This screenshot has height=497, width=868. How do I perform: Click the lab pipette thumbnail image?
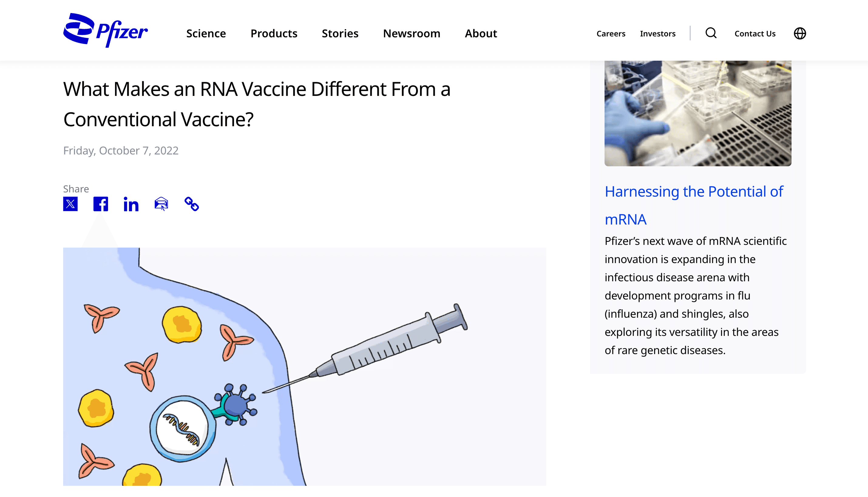coord(698,113)
